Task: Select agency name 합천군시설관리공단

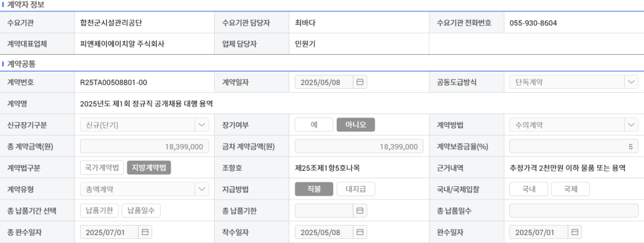Action: pos(111,23)
